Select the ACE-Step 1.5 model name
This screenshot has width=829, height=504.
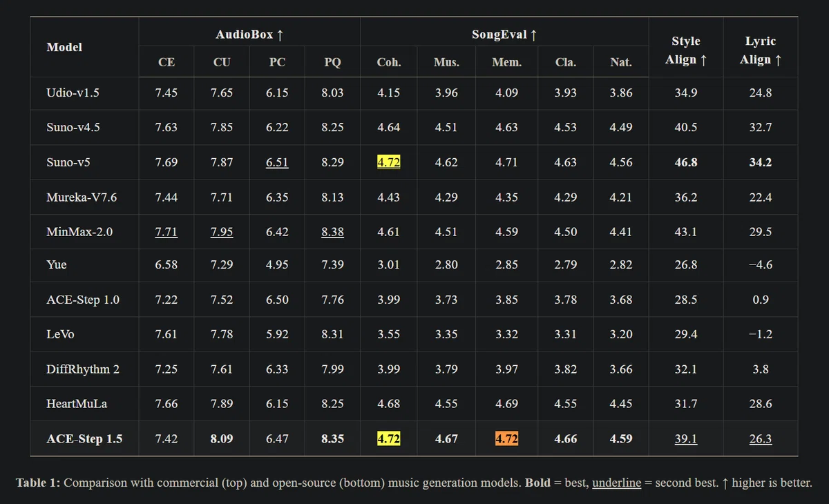coord(84,438)
